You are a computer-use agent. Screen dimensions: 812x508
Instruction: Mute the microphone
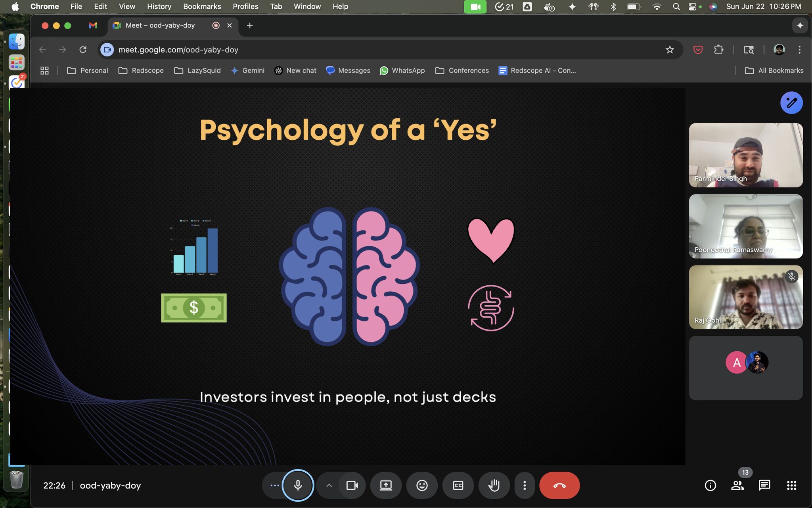pos(298,485)
